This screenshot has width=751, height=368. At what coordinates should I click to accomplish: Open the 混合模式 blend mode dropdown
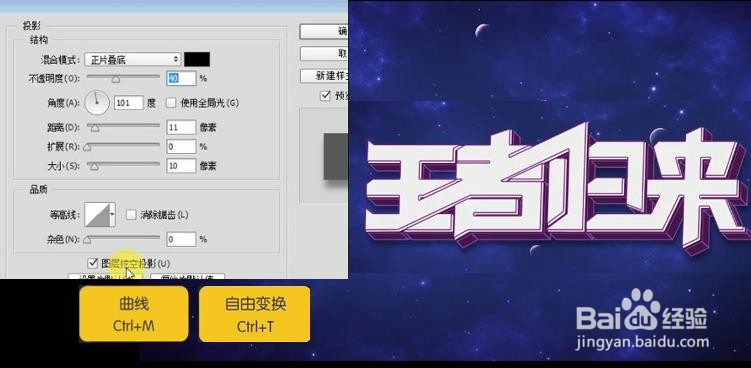pos(133,59)
